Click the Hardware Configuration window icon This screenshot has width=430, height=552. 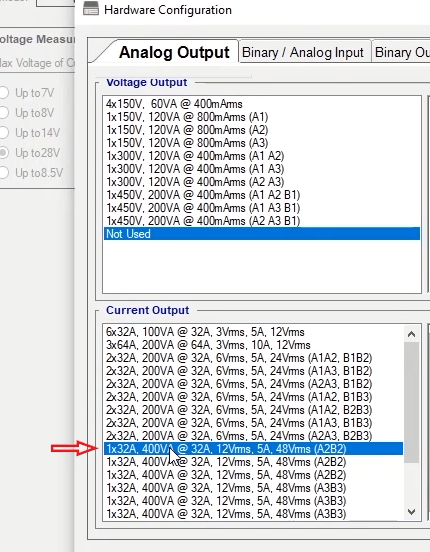[91, 9]
